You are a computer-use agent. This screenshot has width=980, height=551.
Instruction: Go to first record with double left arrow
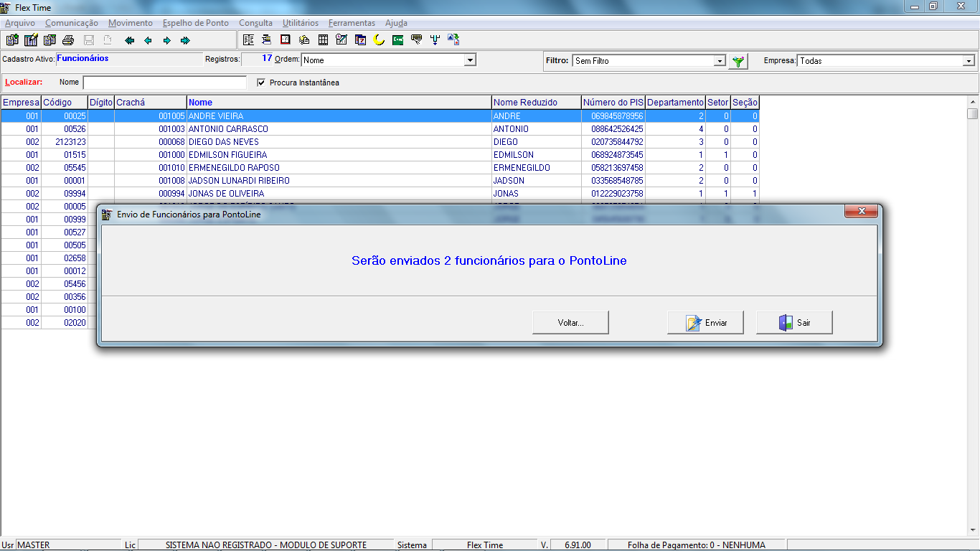(130, 40)
